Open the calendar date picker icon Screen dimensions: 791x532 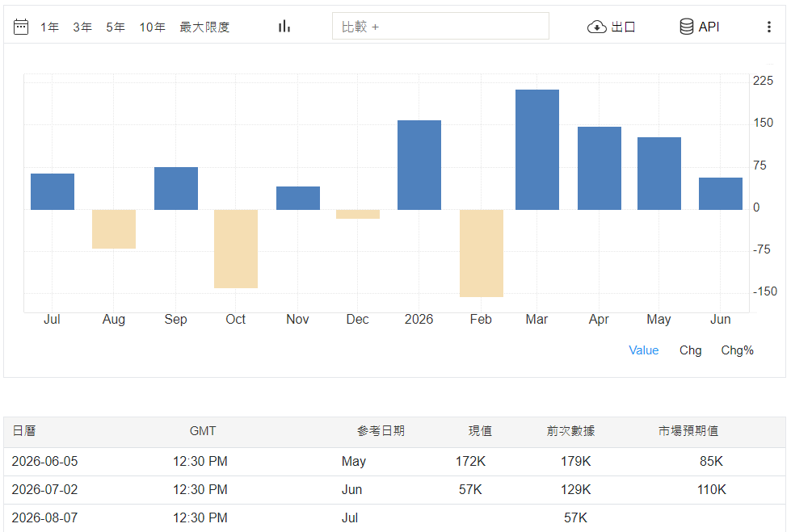(21, 27)
